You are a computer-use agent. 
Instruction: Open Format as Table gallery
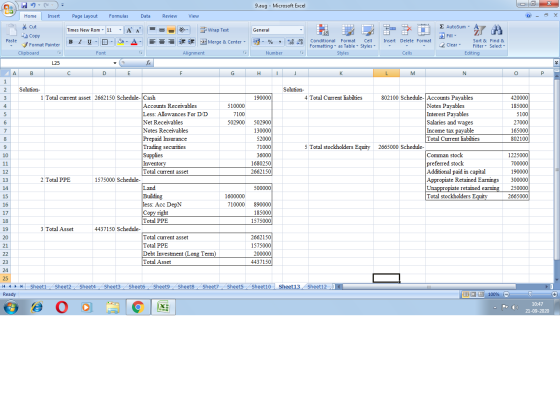(348, 36)
